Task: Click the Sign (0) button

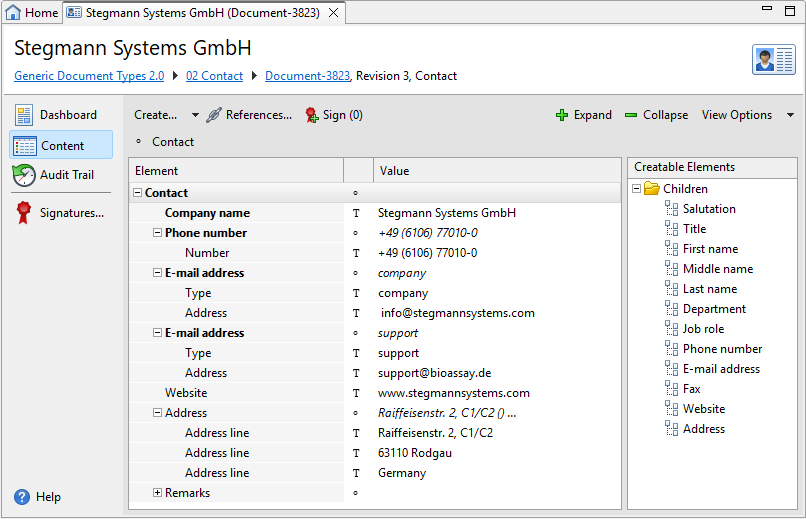Action: click(334, 115)
